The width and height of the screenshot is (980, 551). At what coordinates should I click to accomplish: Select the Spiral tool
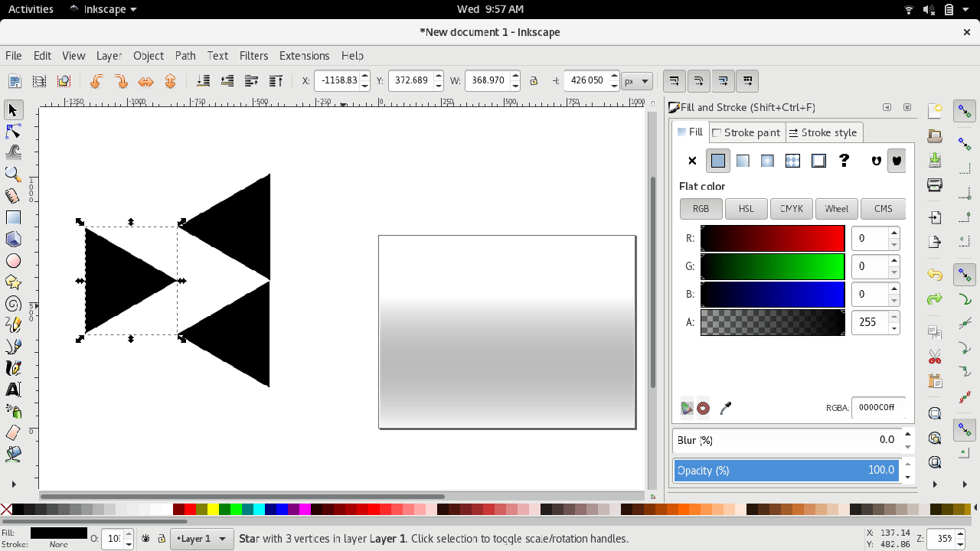[13, 304]
